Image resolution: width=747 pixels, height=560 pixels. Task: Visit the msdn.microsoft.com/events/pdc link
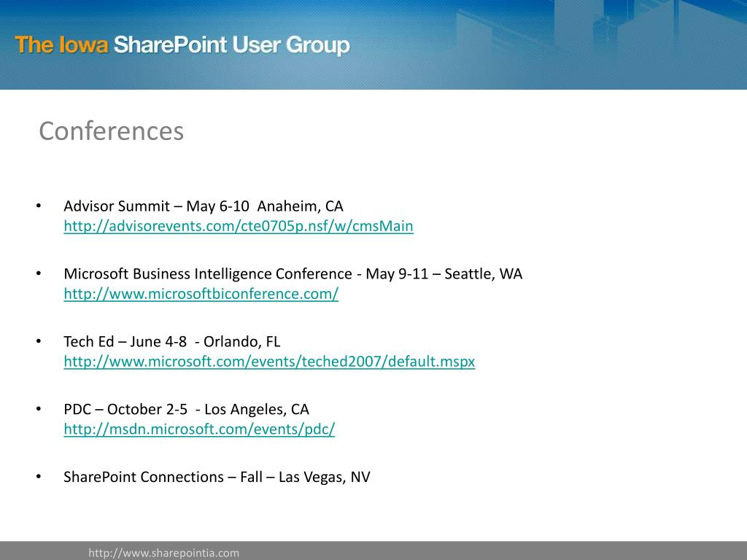[x=199, y=429]
